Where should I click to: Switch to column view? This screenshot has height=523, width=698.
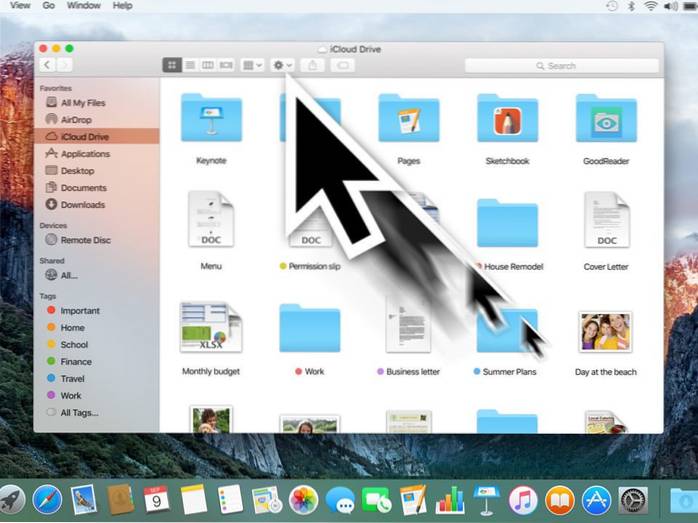208,65
